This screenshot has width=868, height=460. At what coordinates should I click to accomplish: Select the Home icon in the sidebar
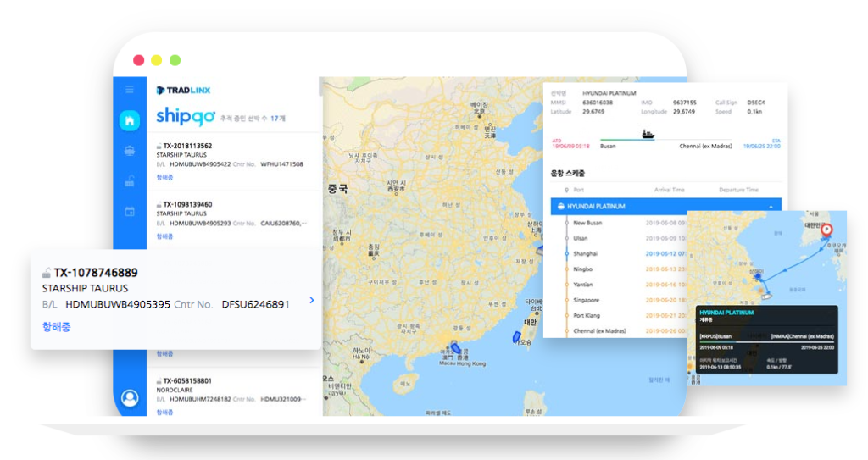130,120
